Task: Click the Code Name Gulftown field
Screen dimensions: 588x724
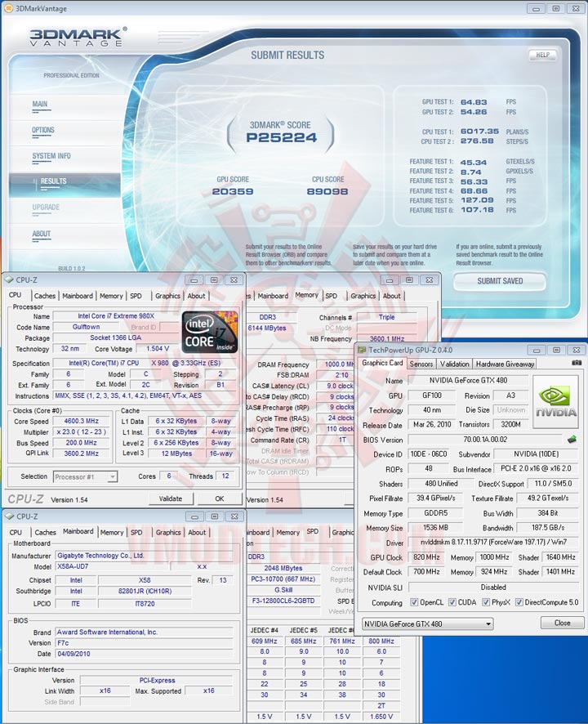Action: [x=87, y=327]
